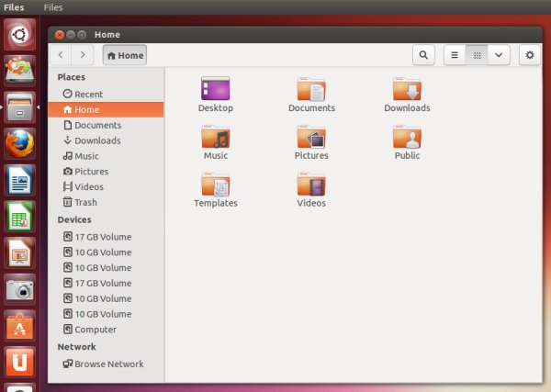
Task: Go forward with the right arrow button
Action: tap(84, 55)
